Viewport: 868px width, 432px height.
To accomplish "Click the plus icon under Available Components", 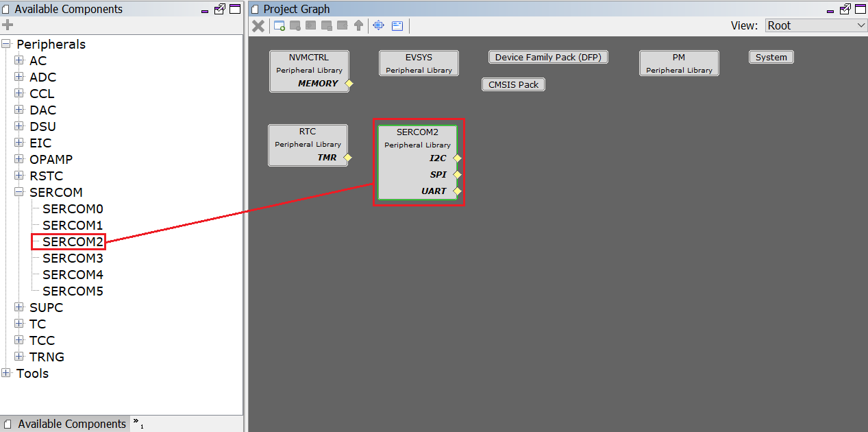I will (8, 25).
